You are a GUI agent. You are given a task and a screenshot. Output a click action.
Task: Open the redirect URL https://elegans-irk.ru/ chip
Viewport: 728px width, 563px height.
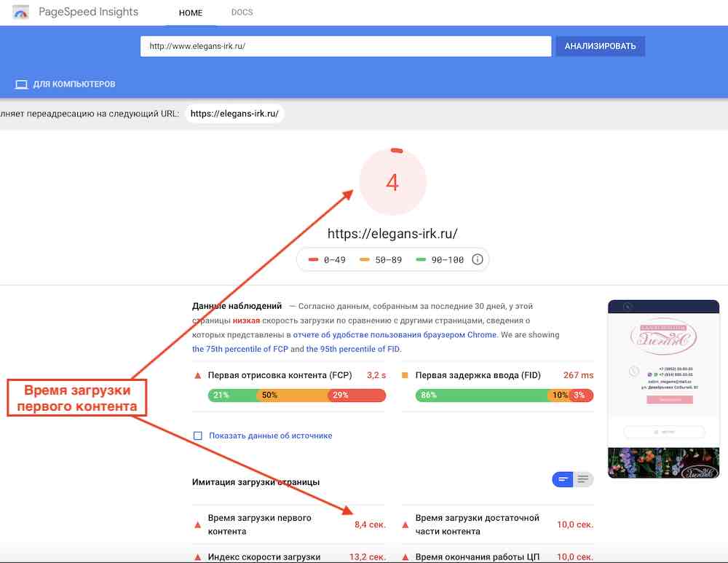pyautogui.click(x=234, y=114)
